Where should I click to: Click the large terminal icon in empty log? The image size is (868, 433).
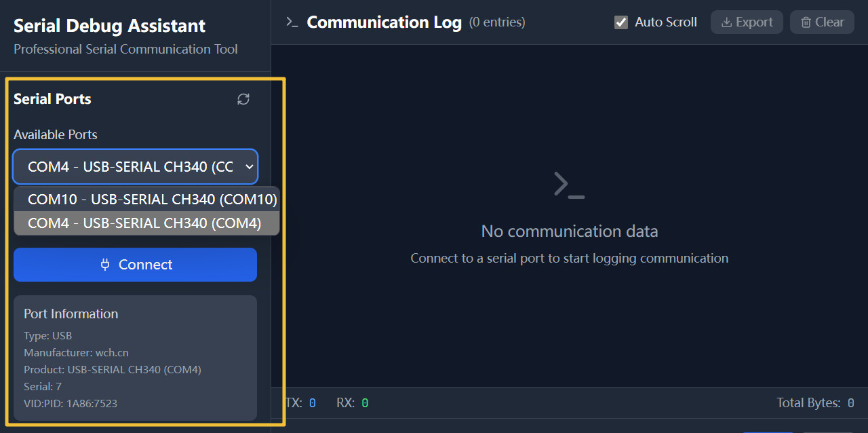tap(569, 185)
